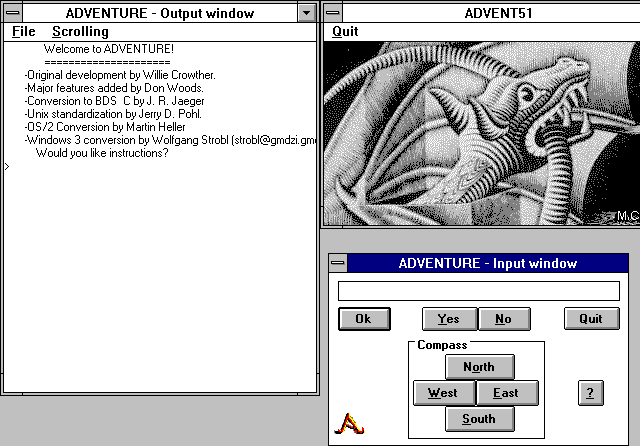
Task: Click the text 'Would you like instructions?'
Action: click(102, 153)
